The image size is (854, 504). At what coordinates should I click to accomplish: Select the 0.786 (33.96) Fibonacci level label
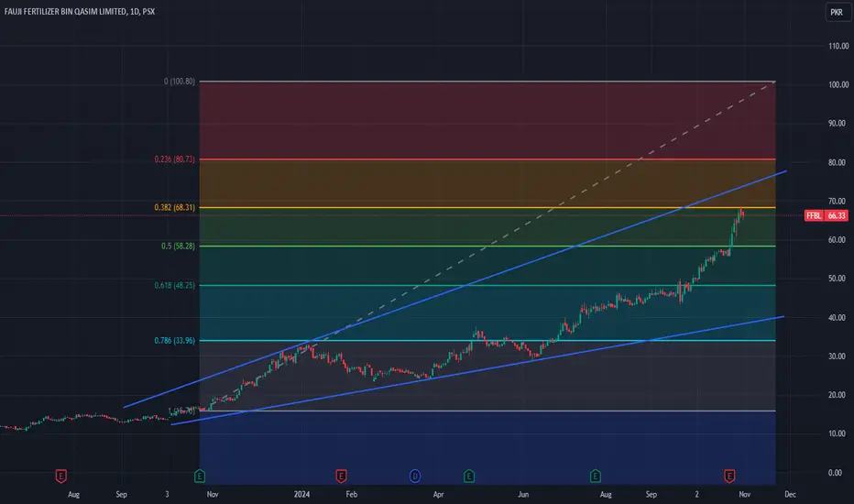click(x=174, y=341)
